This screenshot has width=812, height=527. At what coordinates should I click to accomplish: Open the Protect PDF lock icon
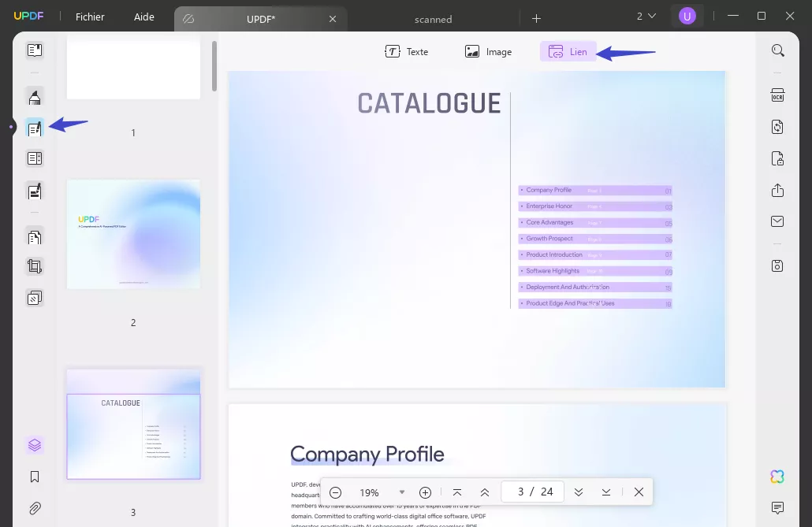pyautogui.click(x=777, y=158)
